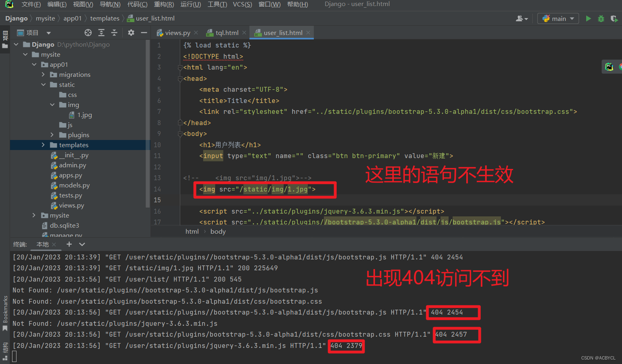Expand the templates folder
The width and height of the screenshot is (622, 364).
43,145
